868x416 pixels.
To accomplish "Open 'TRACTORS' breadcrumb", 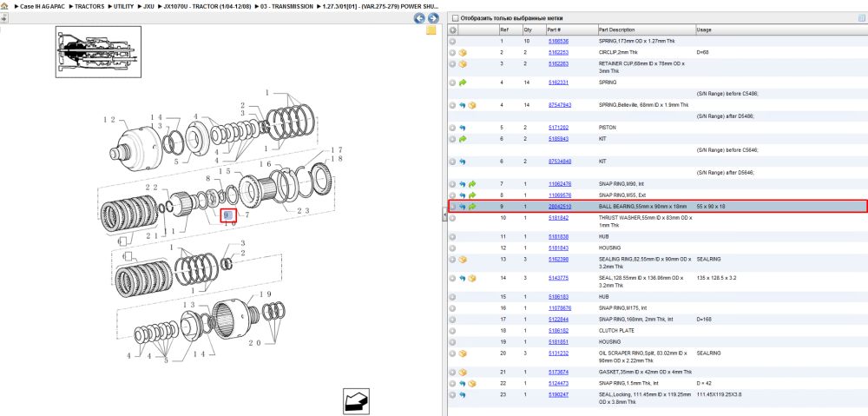I will point(89,6).
